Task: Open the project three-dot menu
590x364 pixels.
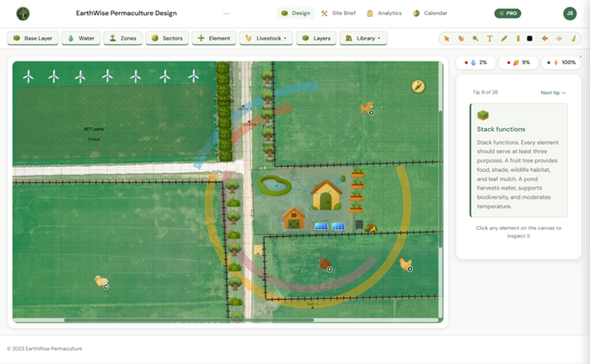Action: [x=226, y=13]
